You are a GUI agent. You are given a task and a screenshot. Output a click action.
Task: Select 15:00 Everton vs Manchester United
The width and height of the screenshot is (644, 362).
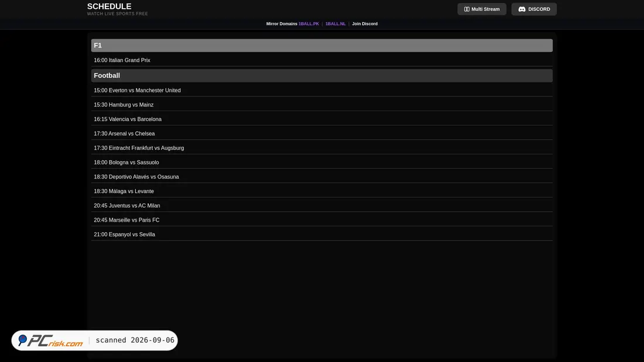(x=321, y=90)
